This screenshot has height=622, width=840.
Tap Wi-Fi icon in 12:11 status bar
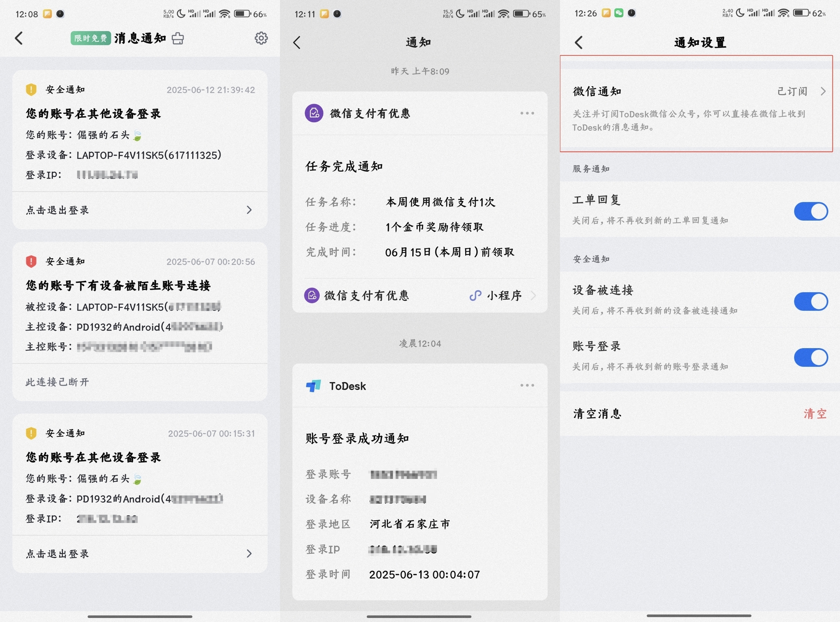tap(503, 14)
